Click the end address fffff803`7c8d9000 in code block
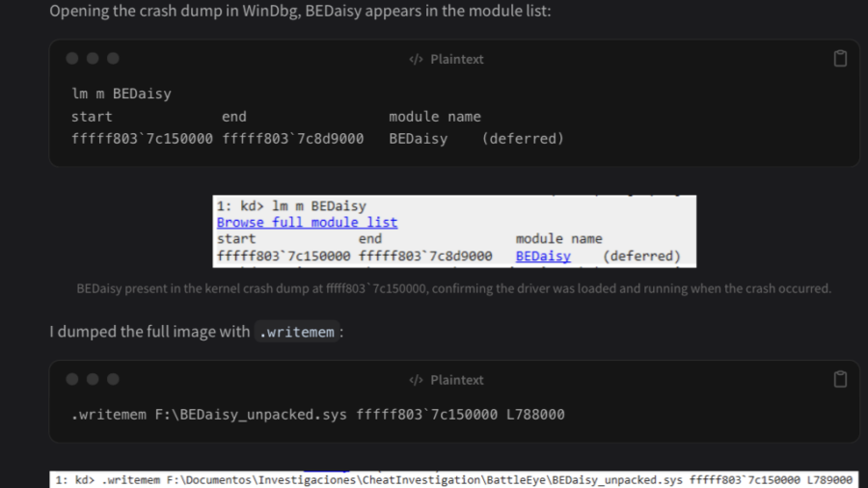Image resolution: width=868 pixels, height=488 pixels. (293, 138)
